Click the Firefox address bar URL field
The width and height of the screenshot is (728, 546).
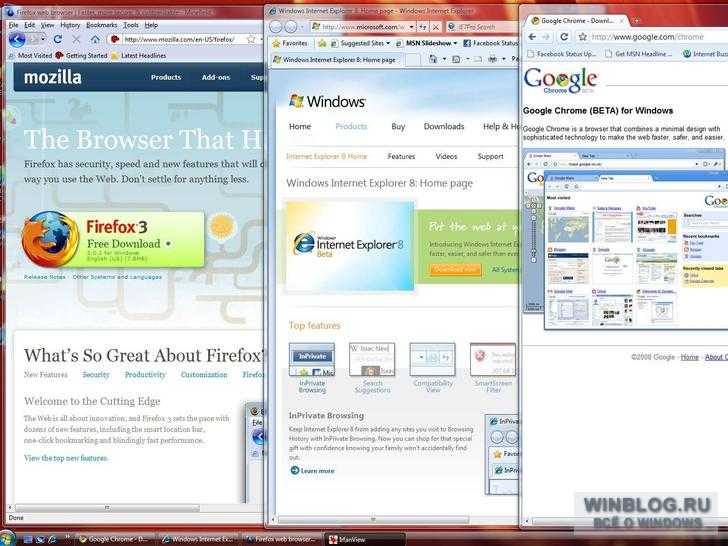[x=183, y=39]
